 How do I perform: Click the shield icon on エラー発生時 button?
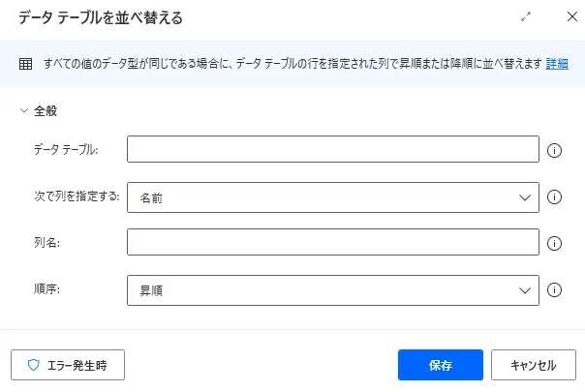coord(33,366)
